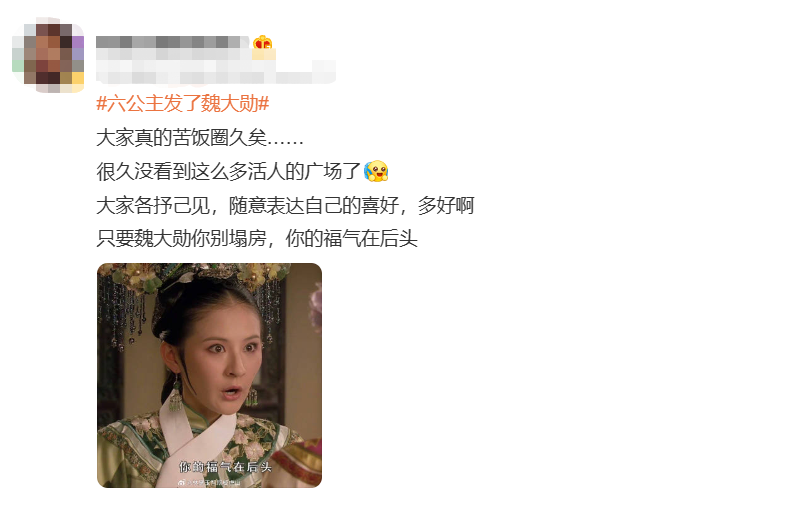Click the line starting with 大家各抒己见

click(285, 205)
